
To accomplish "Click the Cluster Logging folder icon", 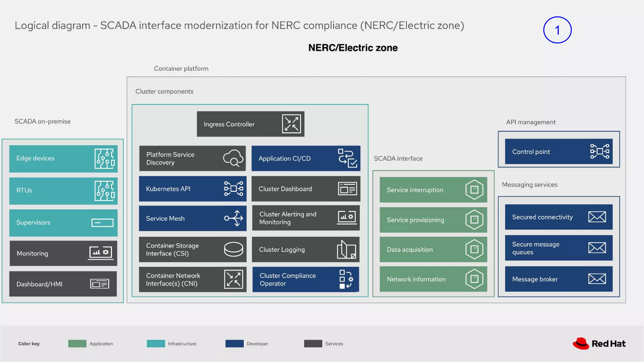I will 347,250.
